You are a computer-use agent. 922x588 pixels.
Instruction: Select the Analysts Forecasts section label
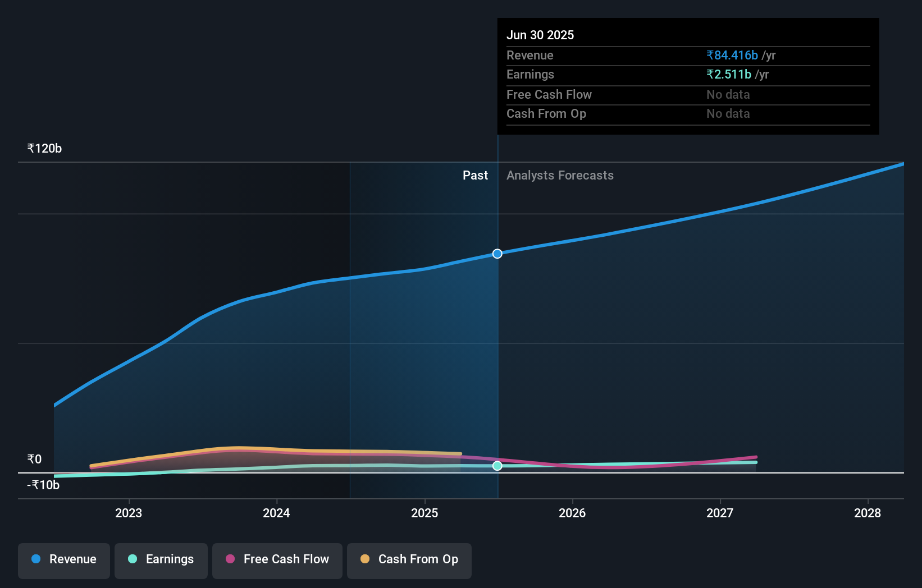[559, 175]
